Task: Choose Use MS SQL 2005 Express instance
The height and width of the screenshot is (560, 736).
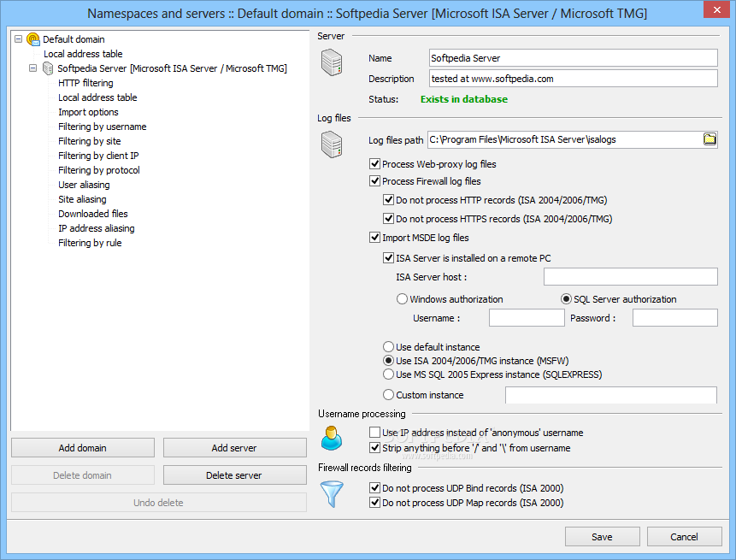Action: [x=388, y=374]
